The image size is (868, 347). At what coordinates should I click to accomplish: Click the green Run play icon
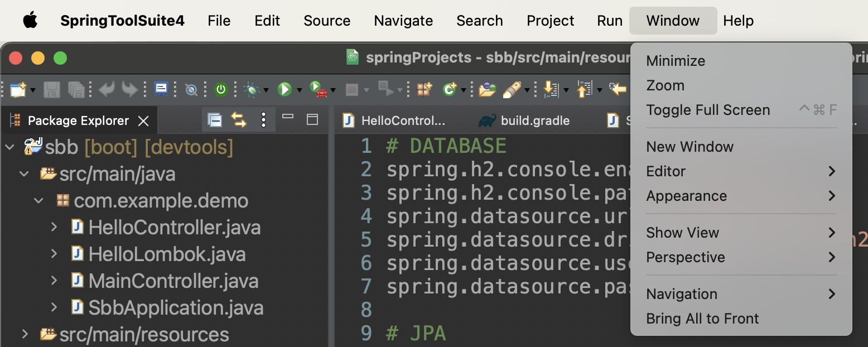point(284,89)
